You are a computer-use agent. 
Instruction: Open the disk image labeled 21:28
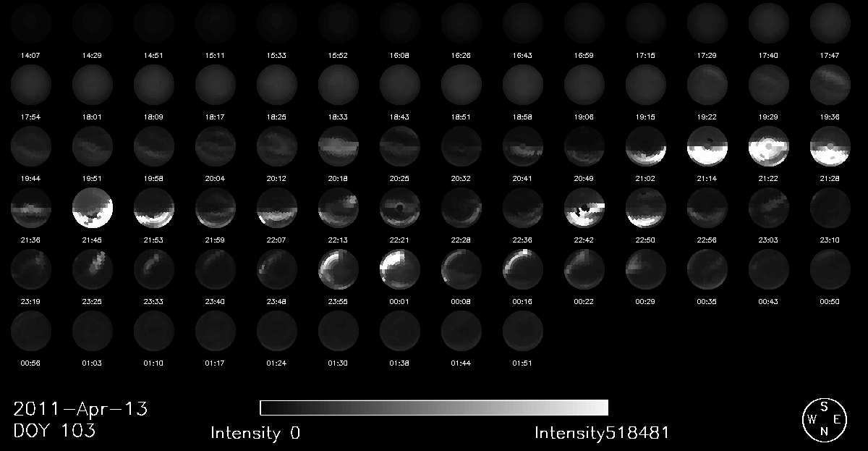(x=830, y=146)
